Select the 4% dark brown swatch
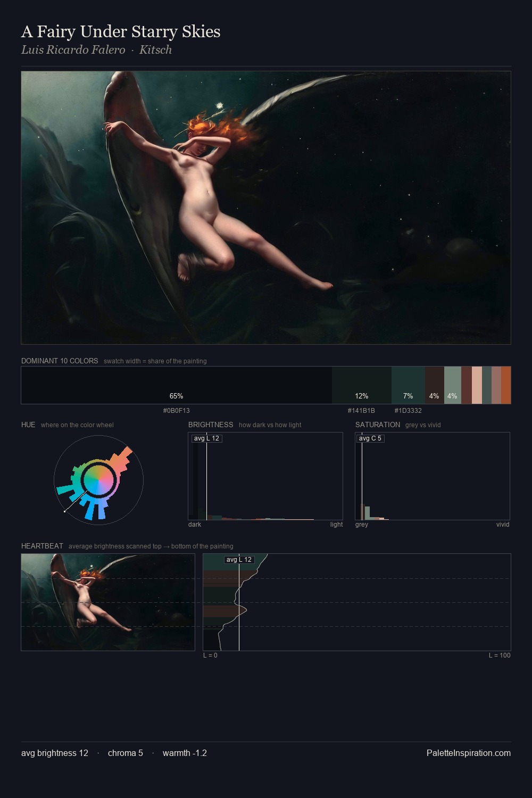The image size is (532, 798). [x=435, y=385]
